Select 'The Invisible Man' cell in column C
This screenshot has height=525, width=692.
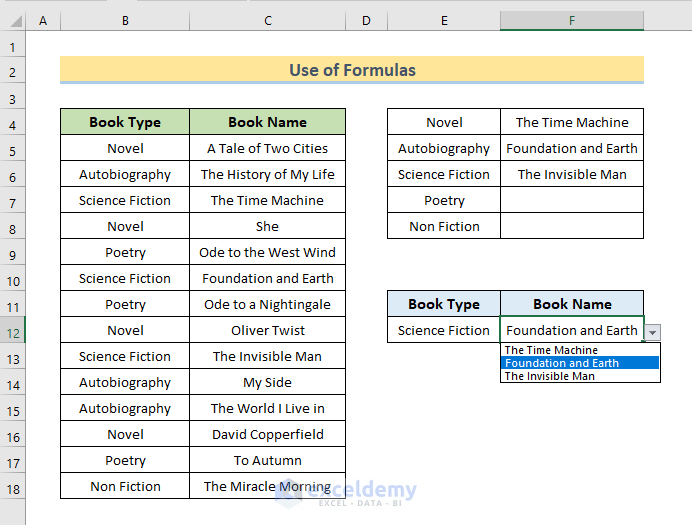pos(267,356)
